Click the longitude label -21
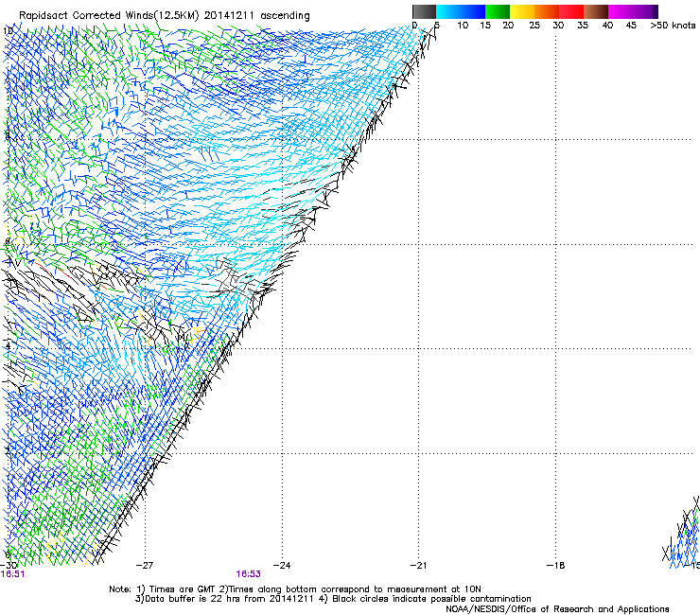The width and height of the screenshot is (700, 615). (418, 565)
